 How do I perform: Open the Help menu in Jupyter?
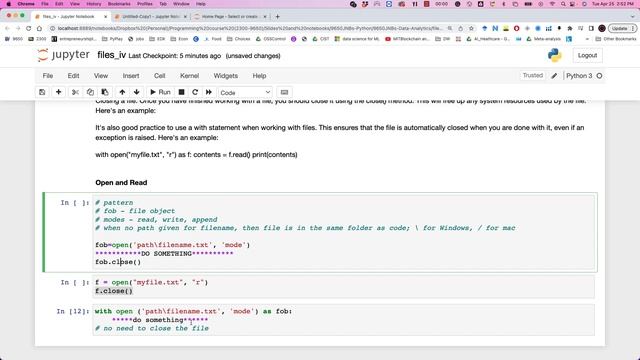pos(259,76)
